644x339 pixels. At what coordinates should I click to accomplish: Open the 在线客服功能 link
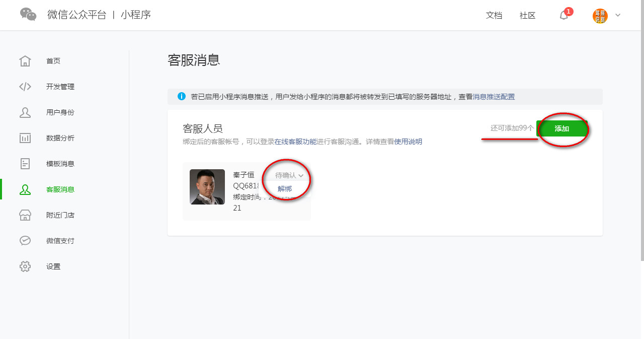coord(295,142)
